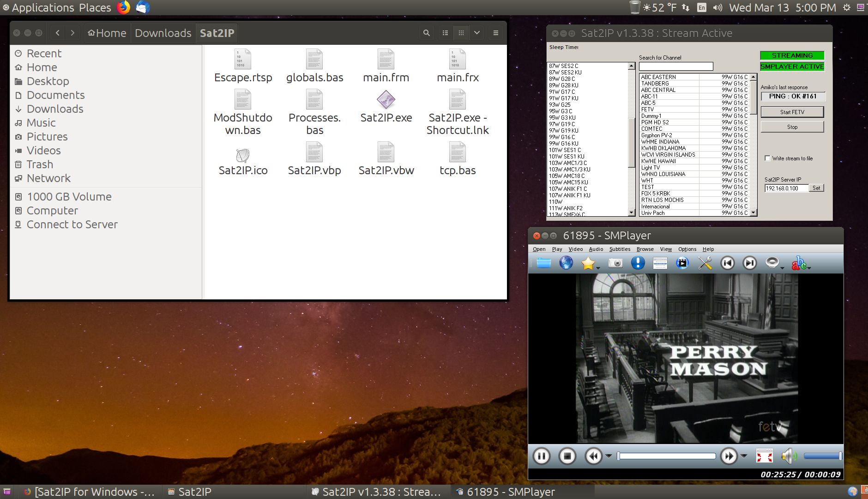Stop playback in SMPlayer

click(x=567, y=456)
